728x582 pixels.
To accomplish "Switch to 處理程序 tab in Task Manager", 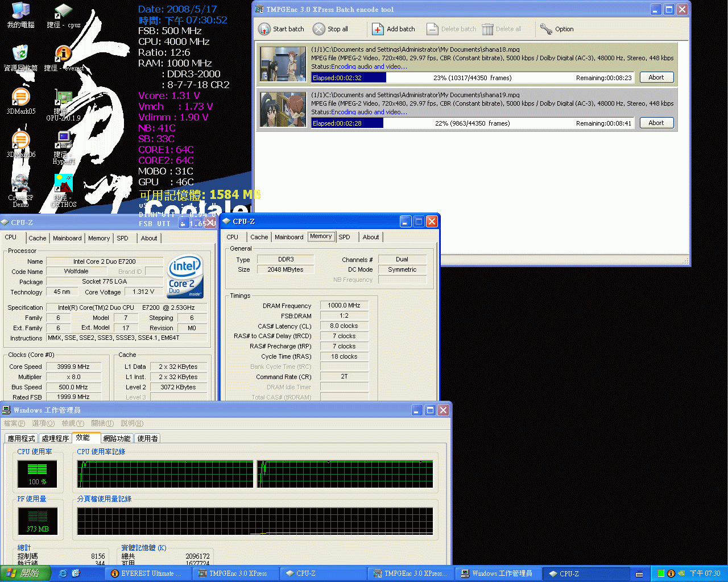I will [55, 438].
